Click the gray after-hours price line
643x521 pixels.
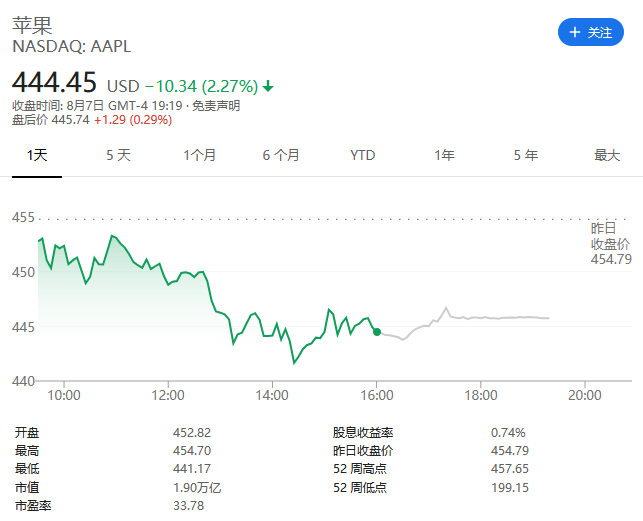click(x=500, y=318)
